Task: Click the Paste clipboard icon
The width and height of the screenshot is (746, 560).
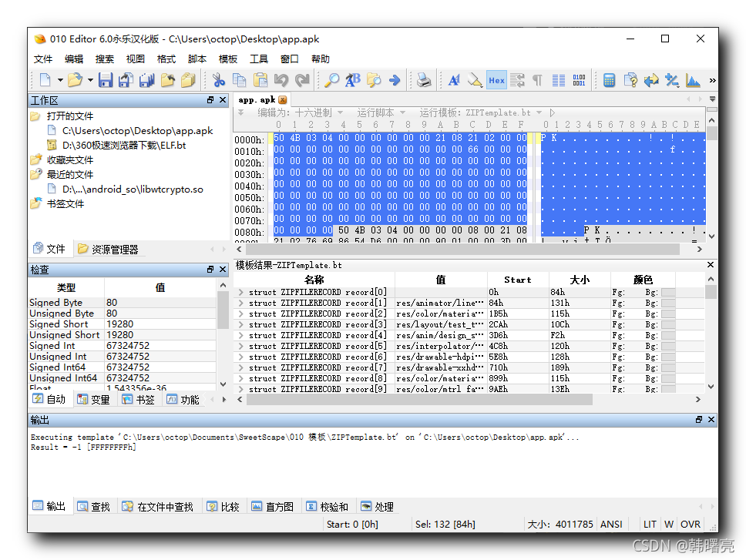Action: click(260, 80)
